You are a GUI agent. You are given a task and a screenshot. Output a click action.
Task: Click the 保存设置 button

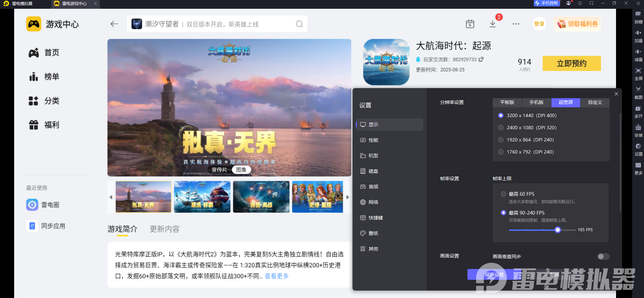tap(494, 275)
